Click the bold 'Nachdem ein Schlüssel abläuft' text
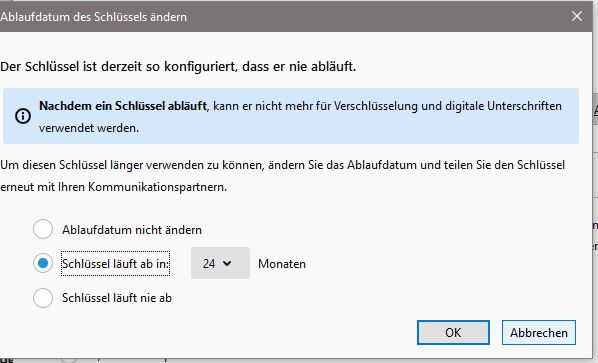Viewport: 598px width, 363px height. (x=123, y=106)
